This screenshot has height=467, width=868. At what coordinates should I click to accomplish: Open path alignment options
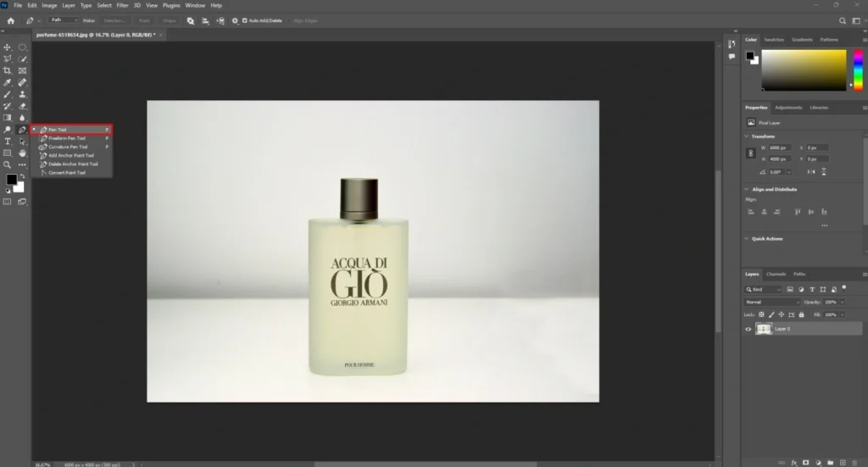pos(205,21)
